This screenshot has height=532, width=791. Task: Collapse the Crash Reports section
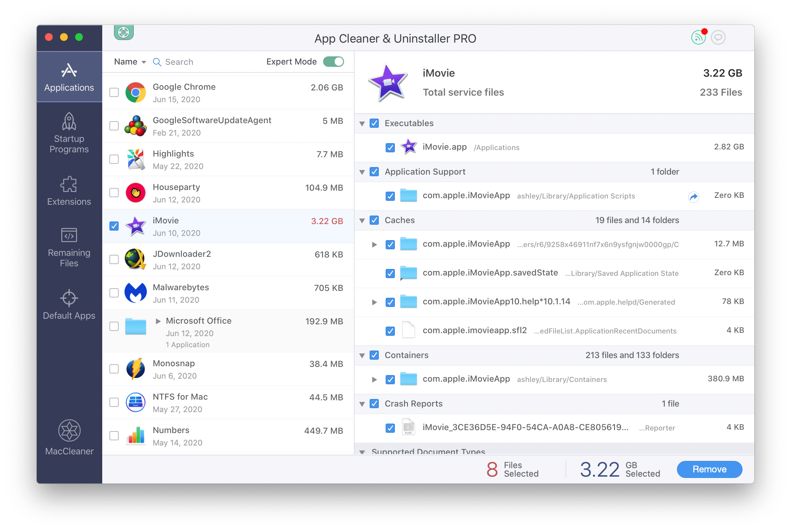tap(365, 404)
